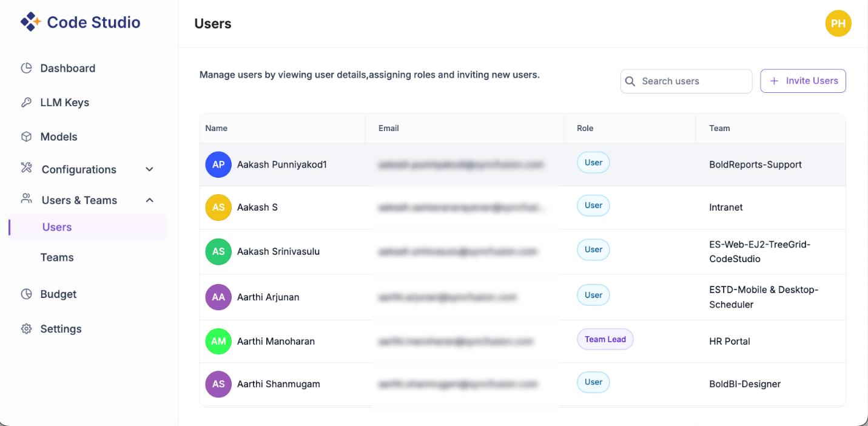Open Budget via the clock icon
The height and width of the screenshot is (426, 868).
(x=27, y=294)
